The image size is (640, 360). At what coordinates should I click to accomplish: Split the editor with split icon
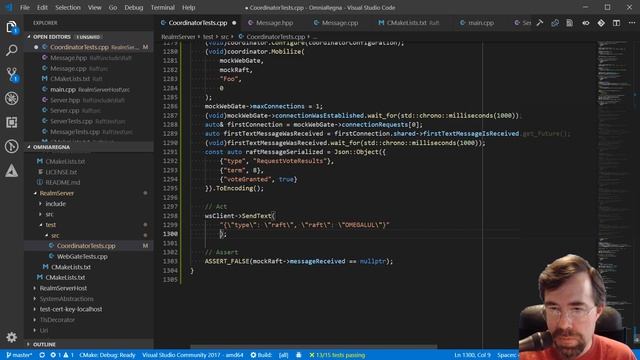pos(616,23)
